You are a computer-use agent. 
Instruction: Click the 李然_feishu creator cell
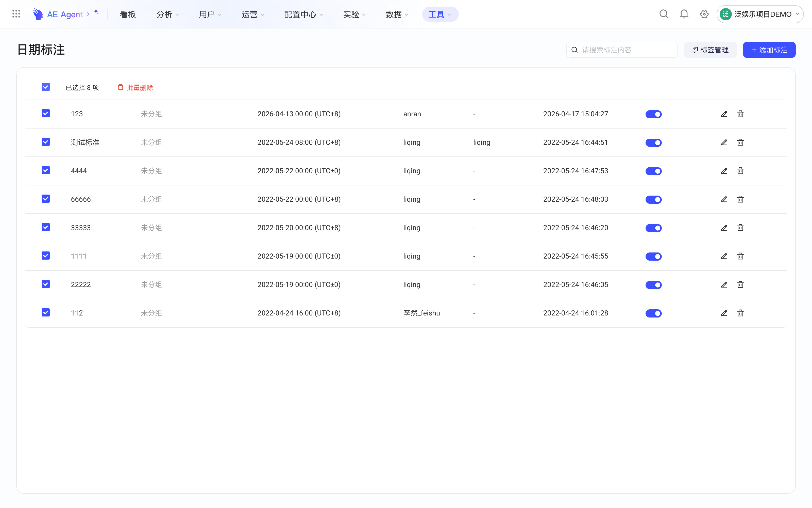[421, 313]
